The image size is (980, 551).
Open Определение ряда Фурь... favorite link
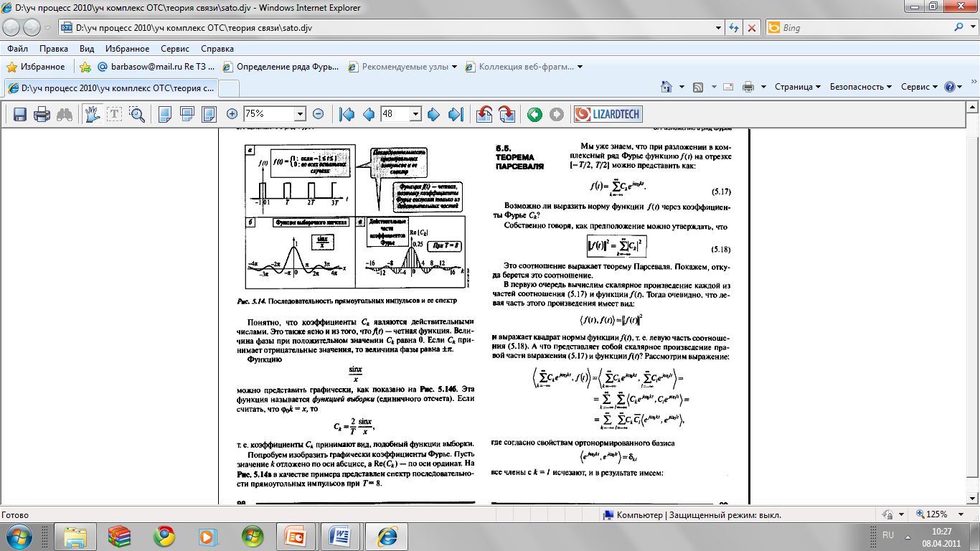(281, 67)
